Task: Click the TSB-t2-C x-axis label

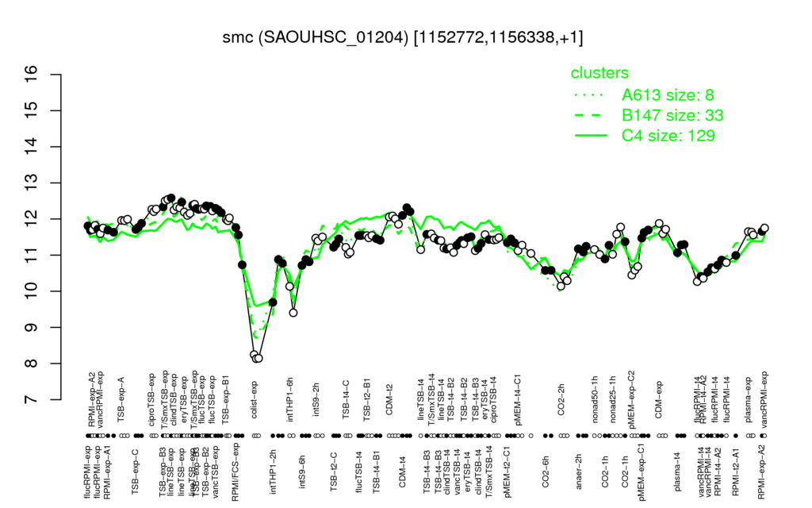Action: 334,471
